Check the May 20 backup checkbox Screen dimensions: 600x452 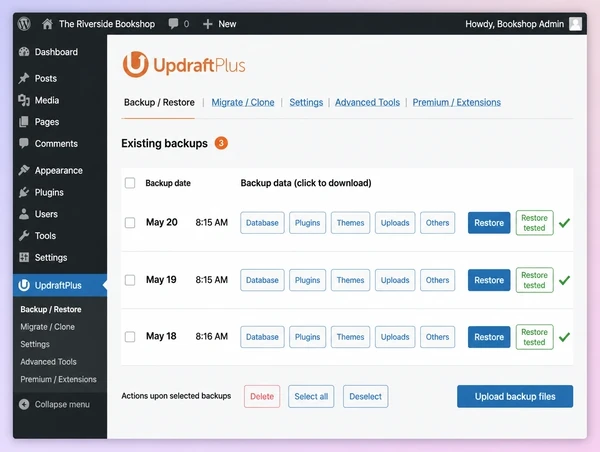(130, 223)
